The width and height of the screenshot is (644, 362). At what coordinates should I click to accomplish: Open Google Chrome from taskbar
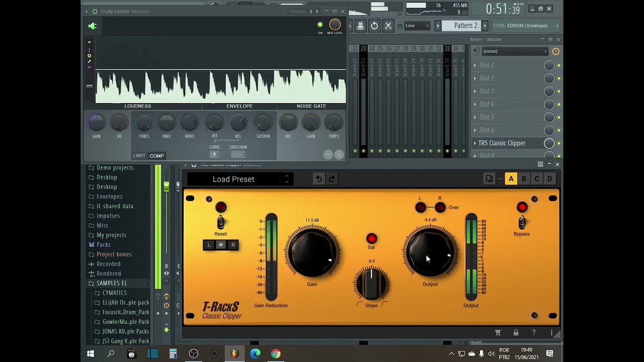[x=276, y=354]
